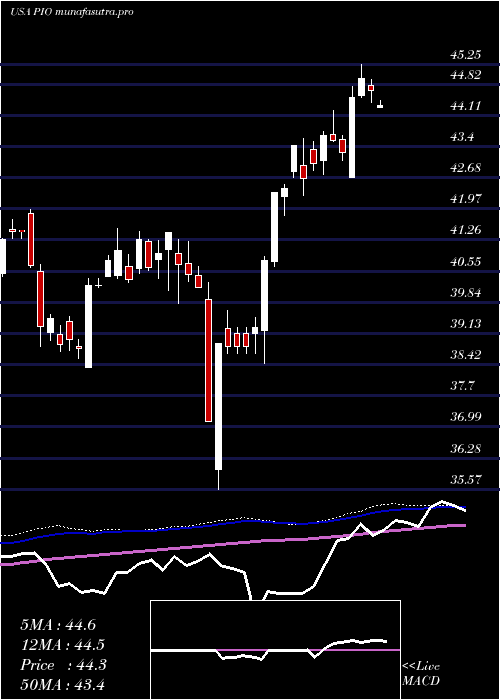Click the 36.99 price axis label
This screenshot has width=500, height=700.
pos(466,417)
